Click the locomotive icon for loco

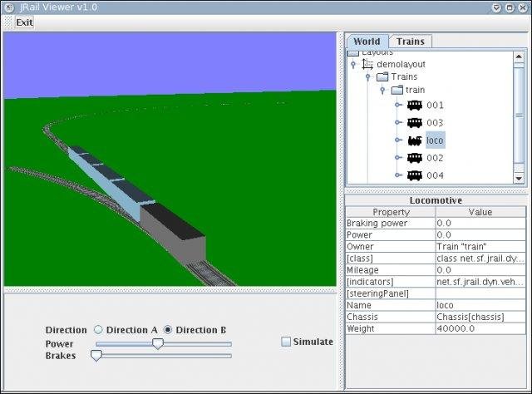415,140
